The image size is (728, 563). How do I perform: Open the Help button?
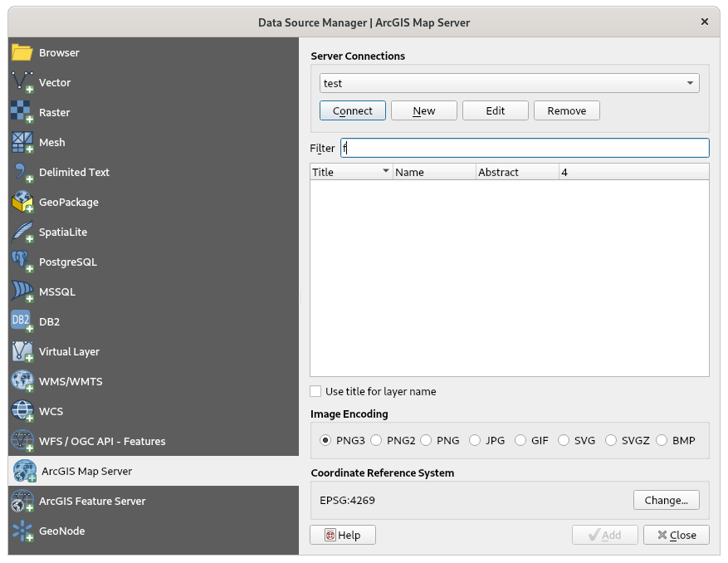343,535
